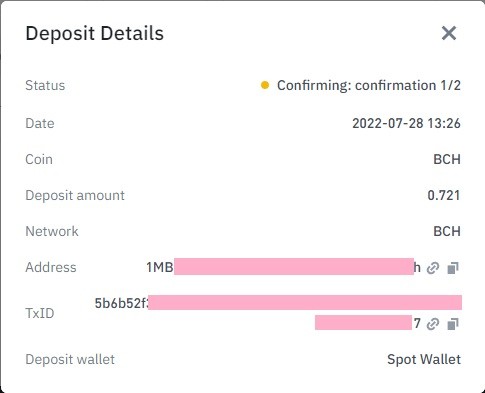Click the address text starting with 1MB
Viewport: 485px width, 393px height.
pyautogui.click(x=283, y=267)
